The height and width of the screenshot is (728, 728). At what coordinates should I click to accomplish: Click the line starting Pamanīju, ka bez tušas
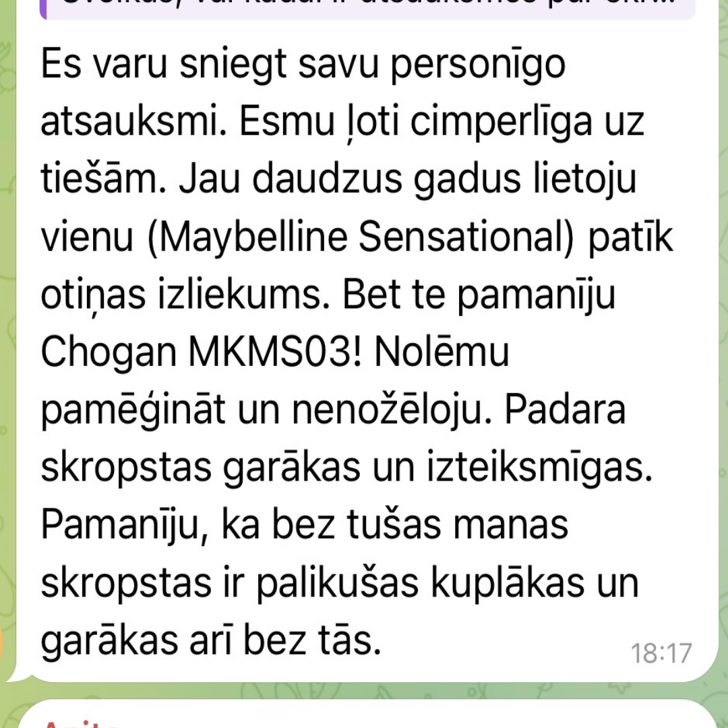tap(304, 526)
